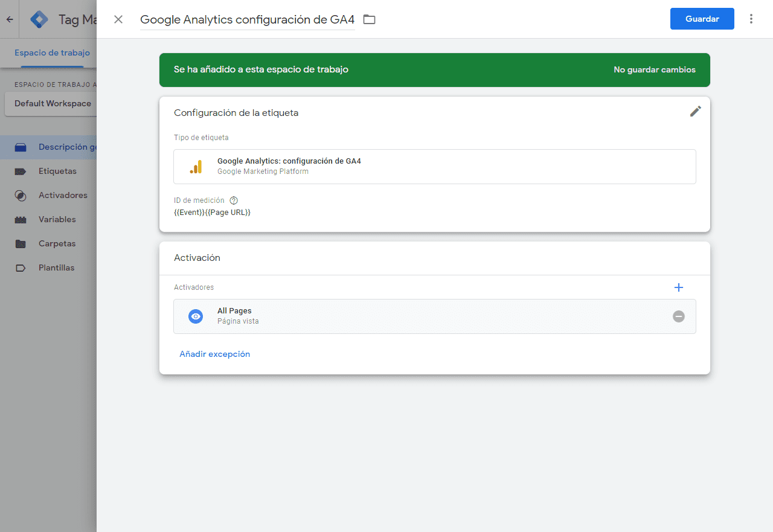Click the Carpetas folder icon in sidebar

(x=19, y=243)
